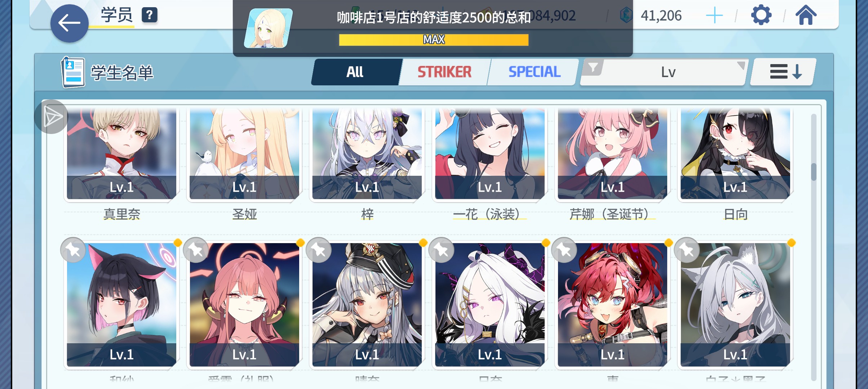This screenshot has width=868, height=389.
Task: Switch to the STRIKER tab
Action: 444,72
